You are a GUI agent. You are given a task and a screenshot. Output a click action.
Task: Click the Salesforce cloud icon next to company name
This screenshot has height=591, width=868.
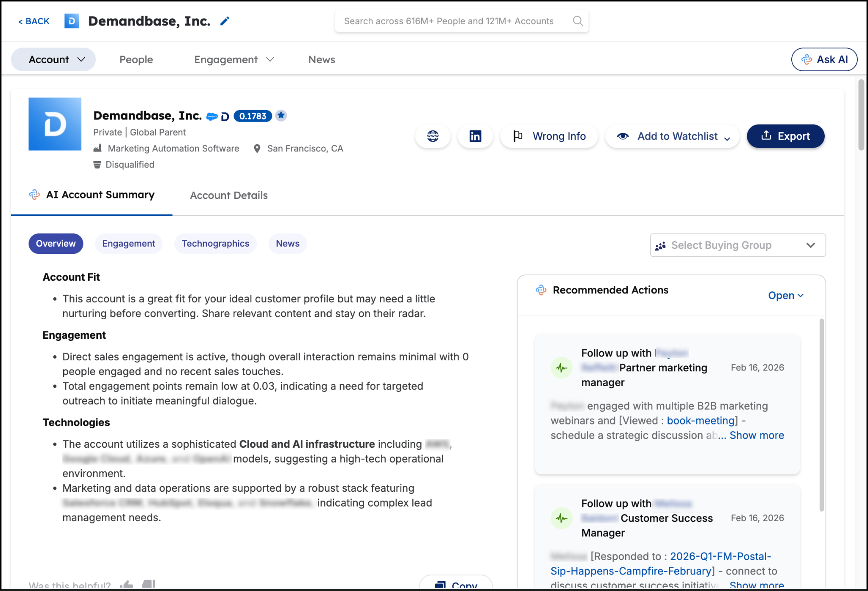(x=212, y=116)
